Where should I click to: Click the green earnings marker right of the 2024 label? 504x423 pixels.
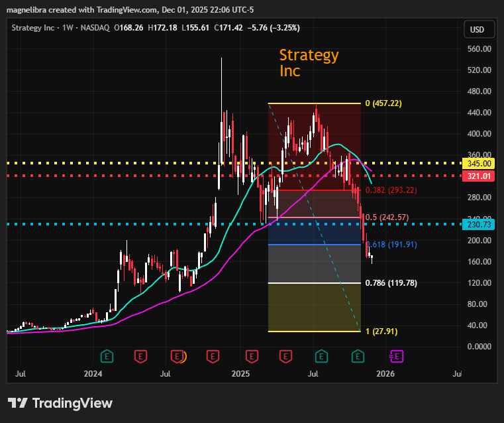[107, 357]
